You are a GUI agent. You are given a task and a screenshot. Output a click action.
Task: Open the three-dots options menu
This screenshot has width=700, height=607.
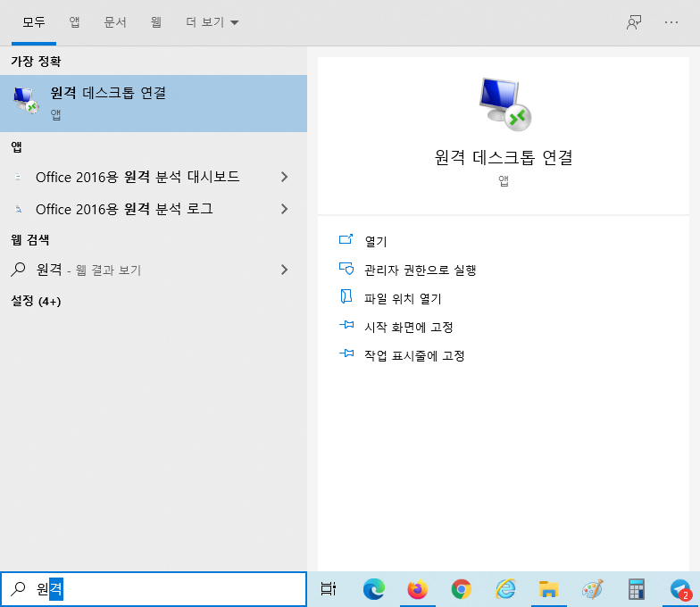[x=671, y=22]
